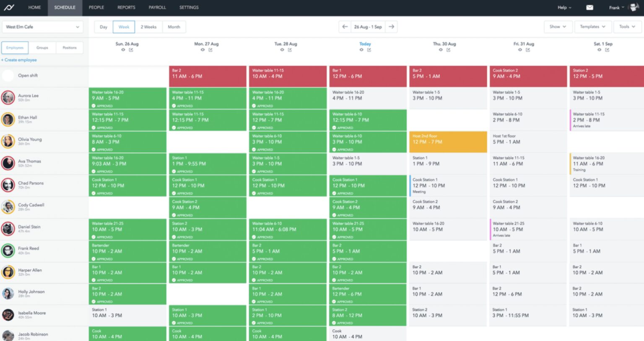Open Olivia Young's yellow Host 2nd floor shift
This screenshot has height=341, width=644.
[448, 142]
